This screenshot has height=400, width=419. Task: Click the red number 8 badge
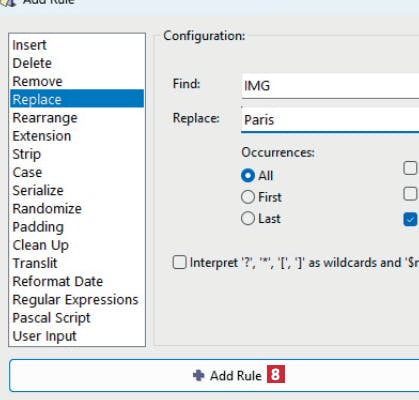click(275, 374)
